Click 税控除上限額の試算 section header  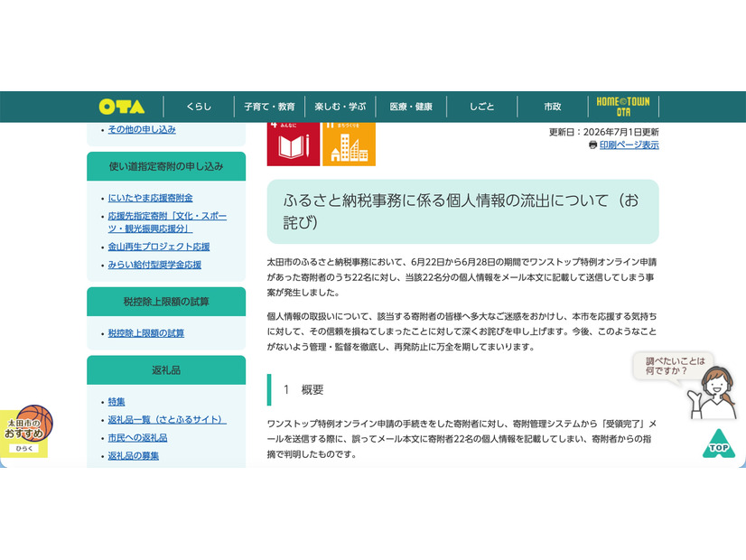tap(166, 302)
